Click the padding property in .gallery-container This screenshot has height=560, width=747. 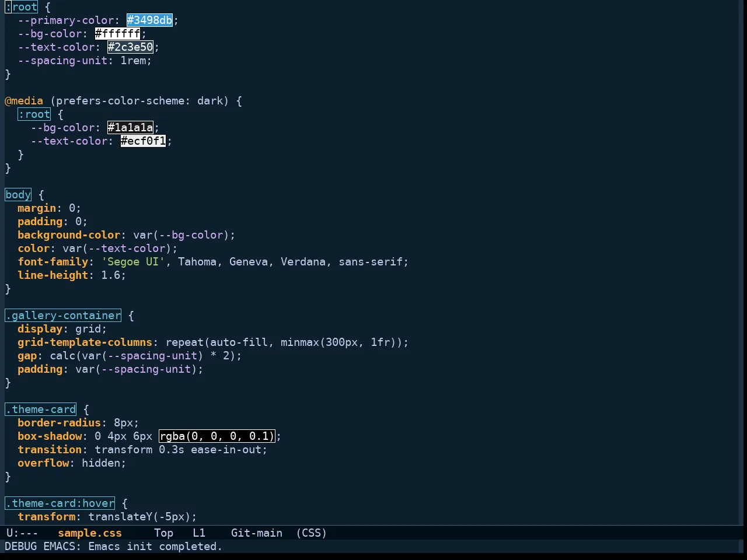point(40,369)
